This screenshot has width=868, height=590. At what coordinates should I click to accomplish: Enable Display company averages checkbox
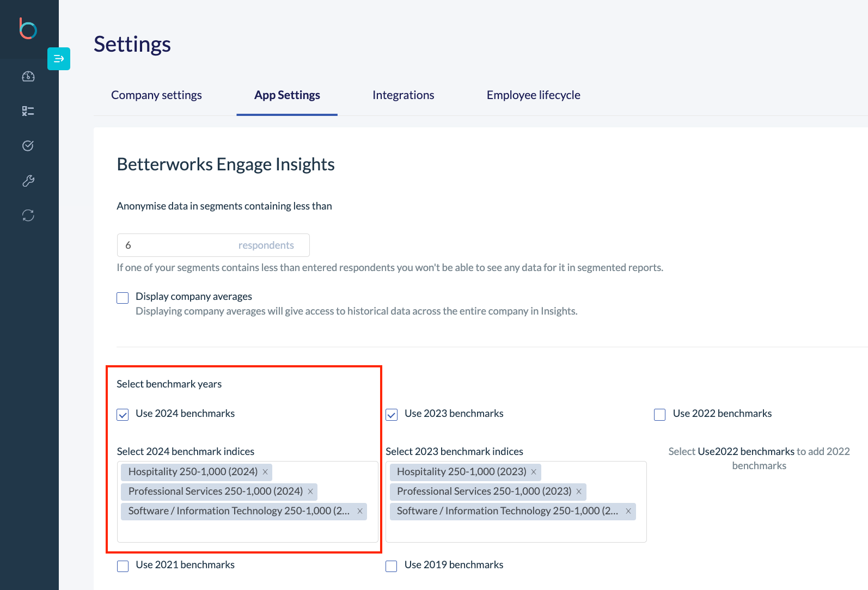click(123, 298)
